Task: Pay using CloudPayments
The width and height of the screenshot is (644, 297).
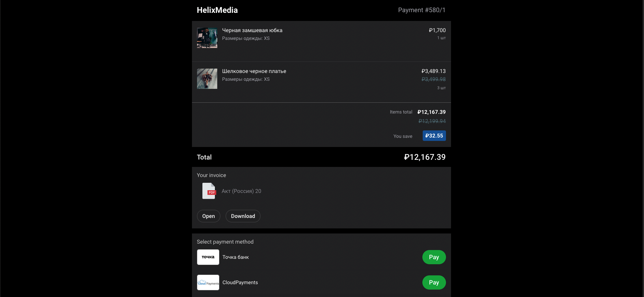Action: click(434, 282)
